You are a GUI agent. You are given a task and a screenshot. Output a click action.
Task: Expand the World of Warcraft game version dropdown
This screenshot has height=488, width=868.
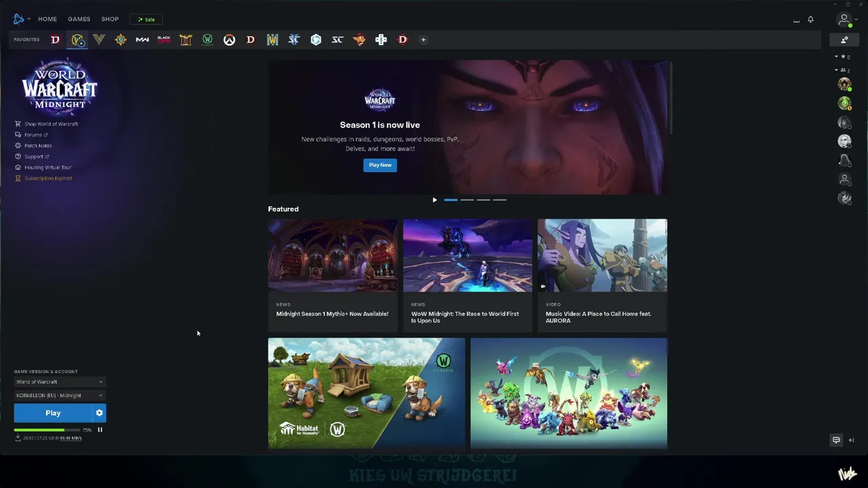tap(60, 382)
